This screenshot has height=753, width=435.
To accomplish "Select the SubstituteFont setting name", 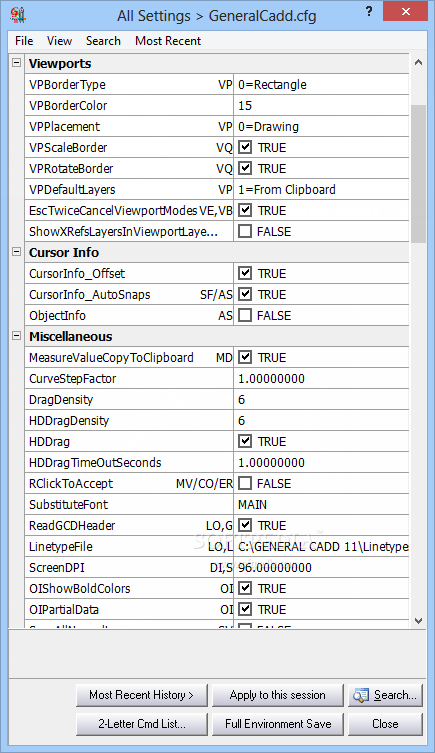I will pyautogui.click(x=69, y=505).
